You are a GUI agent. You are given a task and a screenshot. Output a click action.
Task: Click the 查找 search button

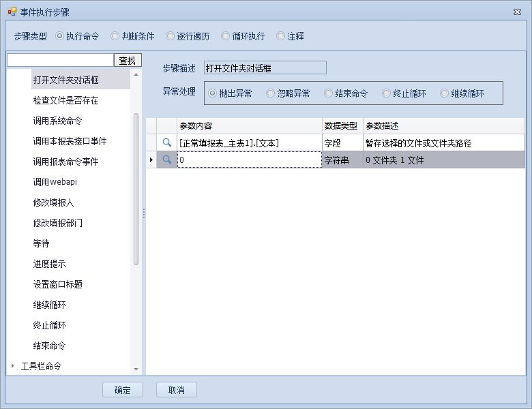(x=128, y=61)
